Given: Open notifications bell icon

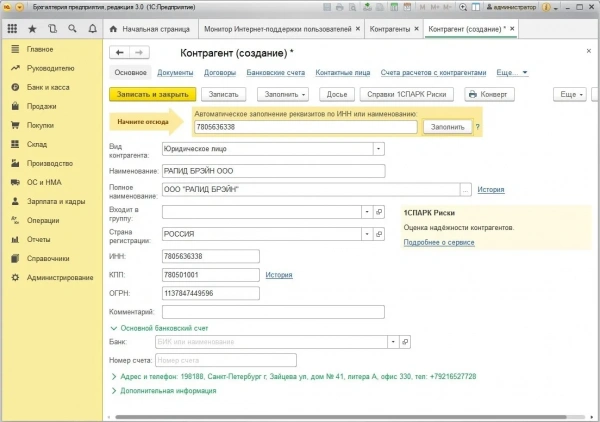Looking at the screenshot, I should tap(93, 29).
